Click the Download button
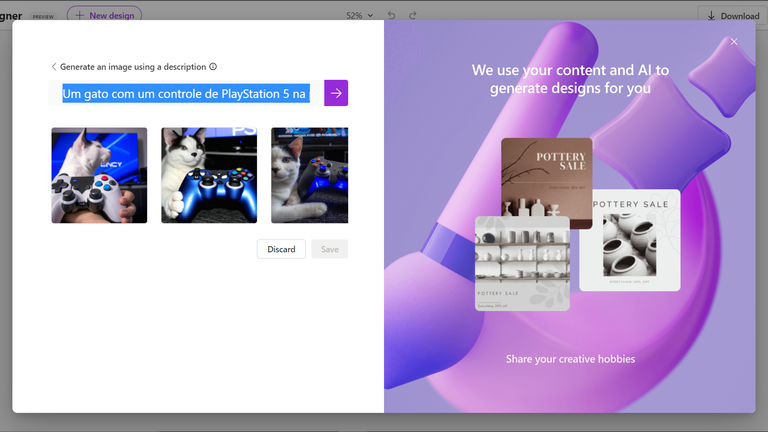 click(733, 16)
